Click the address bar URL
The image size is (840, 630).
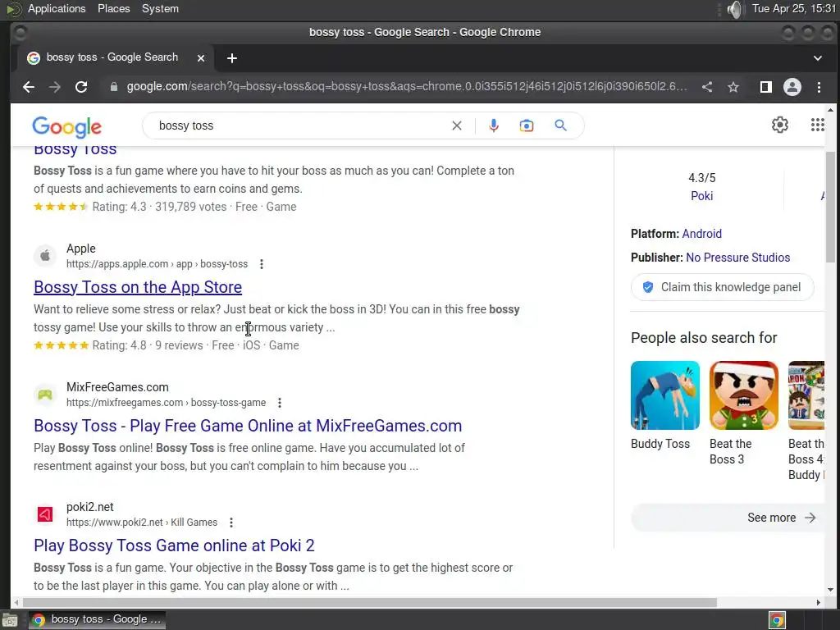click(x=407, y=87)
